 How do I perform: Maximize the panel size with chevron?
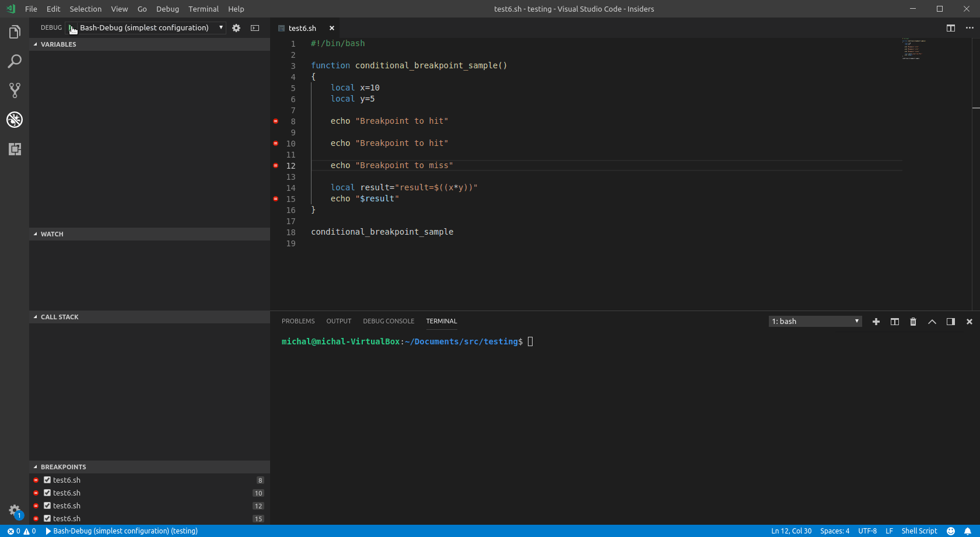coord(932,322)
